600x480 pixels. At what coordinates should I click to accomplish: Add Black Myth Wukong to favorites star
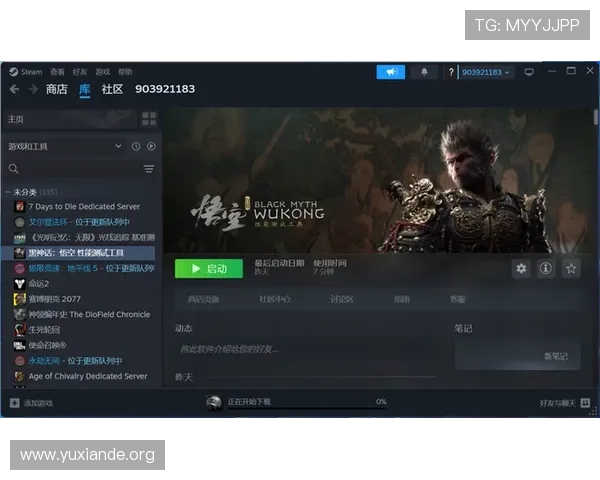[x=571, y=268]
